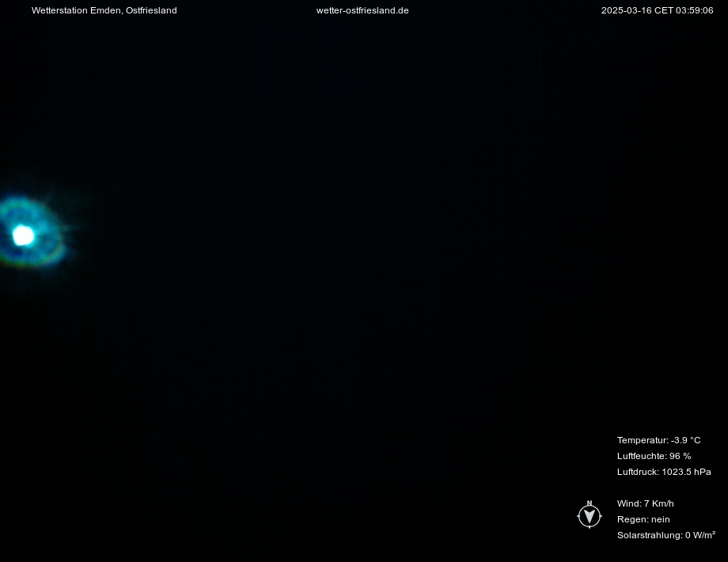Click the wind direction compass icon
Screen dimensions: 728x562
tap(590, 515)
